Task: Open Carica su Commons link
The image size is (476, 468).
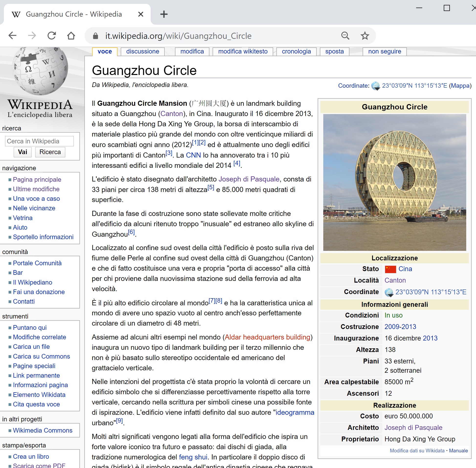Action: click(42, 356)
